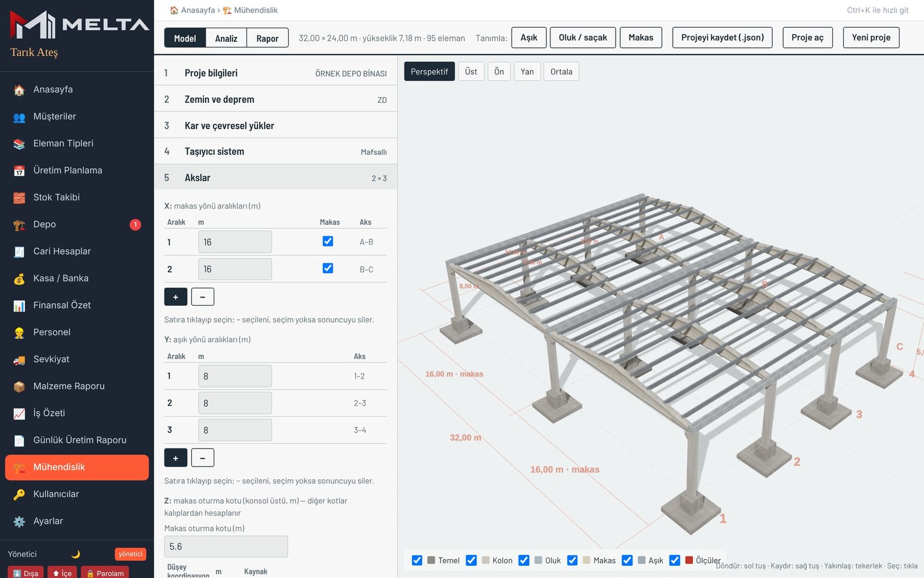
Task: Click Kasa / Banka money bag icon
Action: (19, 279)
